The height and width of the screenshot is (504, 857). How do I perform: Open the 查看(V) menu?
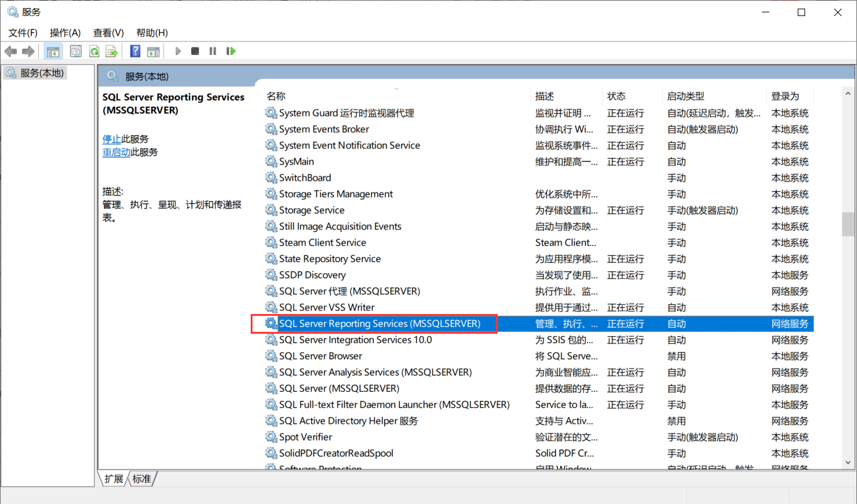(109, 33)
